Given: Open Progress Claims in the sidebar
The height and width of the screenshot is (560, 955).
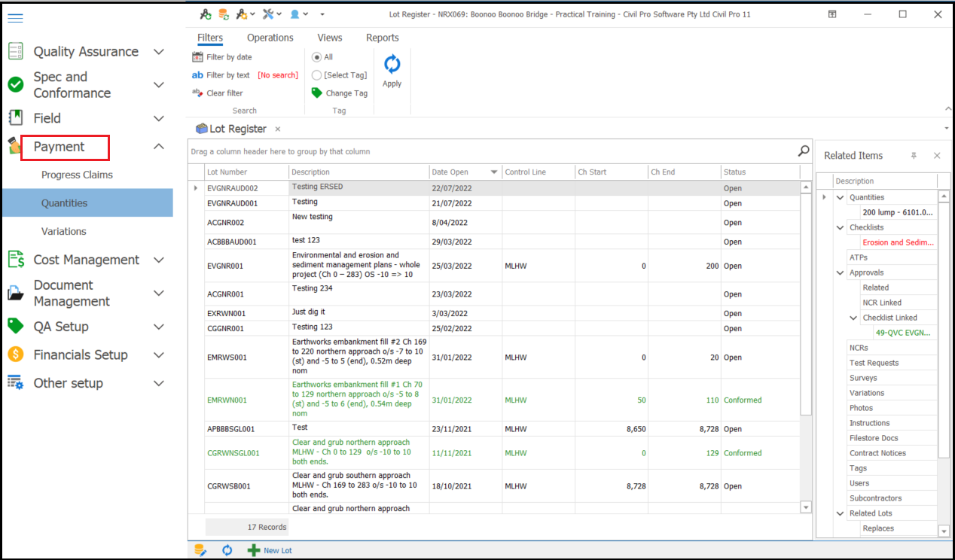Looking at the screenshot, I should (x=77, y=175).
